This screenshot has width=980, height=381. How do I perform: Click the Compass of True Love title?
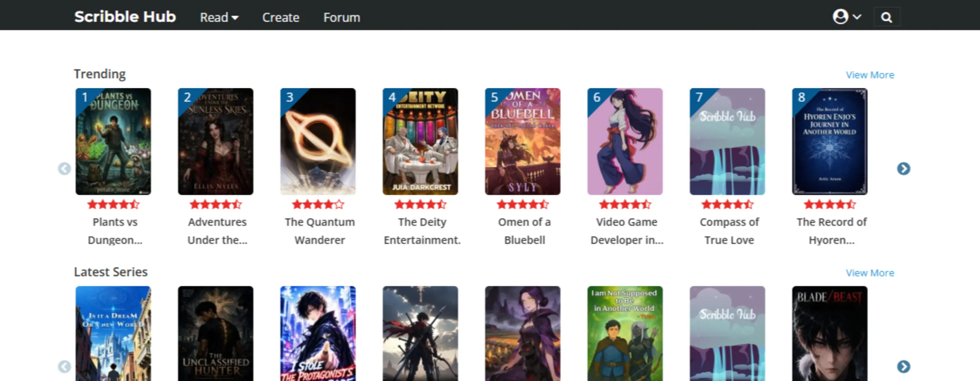pyautogui.click(x=729, y=231)
